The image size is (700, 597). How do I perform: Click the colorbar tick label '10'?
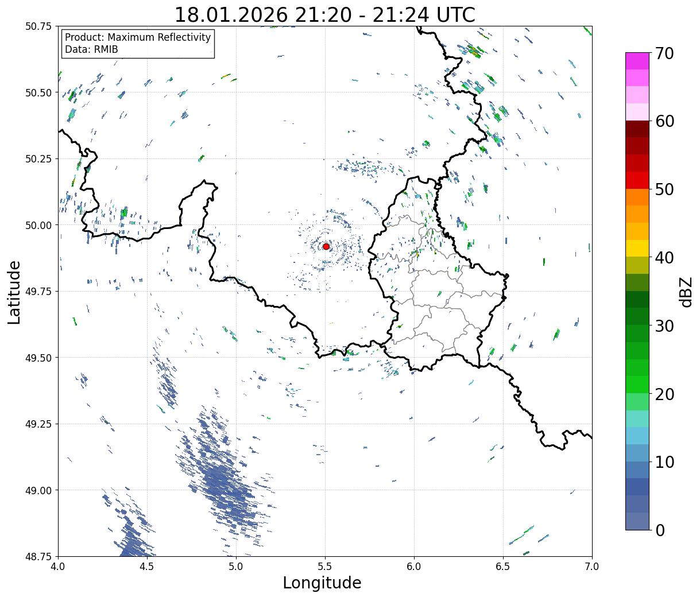pos(664,462)
